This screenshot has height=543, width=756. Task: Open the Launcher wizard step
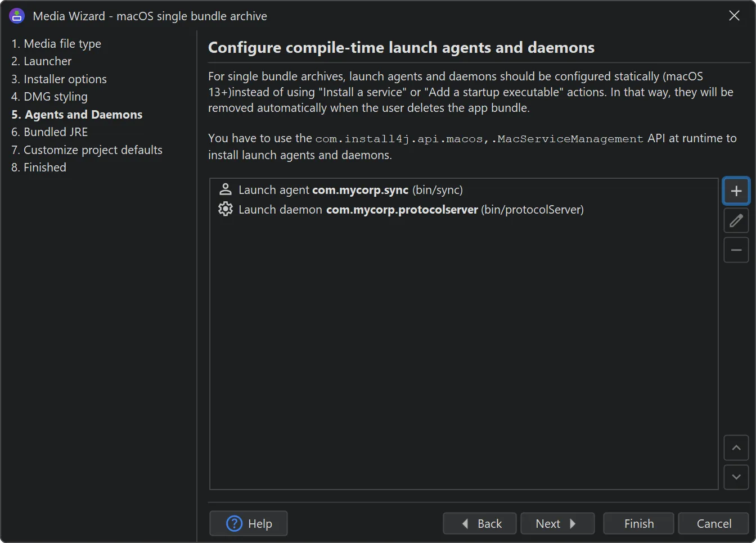tap(42, 61)
